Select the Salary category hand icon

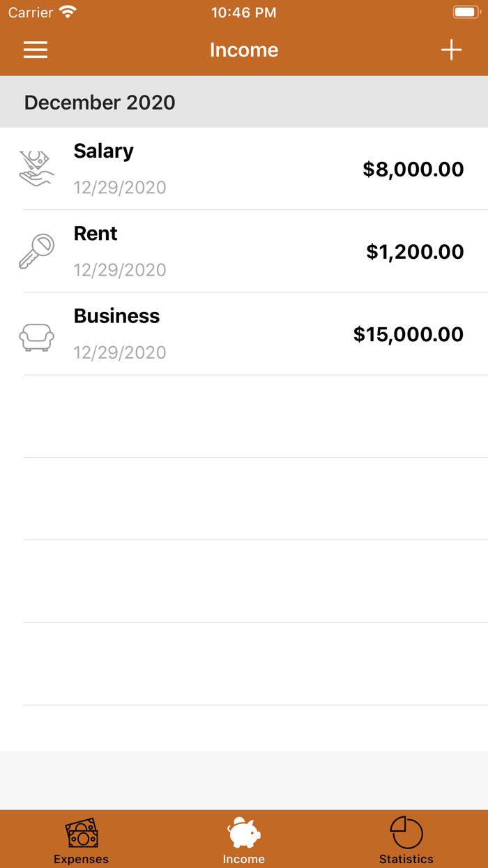tap(36, 169)
